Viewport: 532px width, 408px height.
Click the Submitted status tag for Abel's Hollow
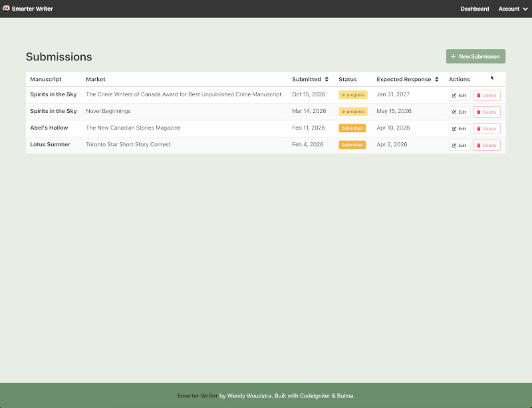[x=352, y=128]
